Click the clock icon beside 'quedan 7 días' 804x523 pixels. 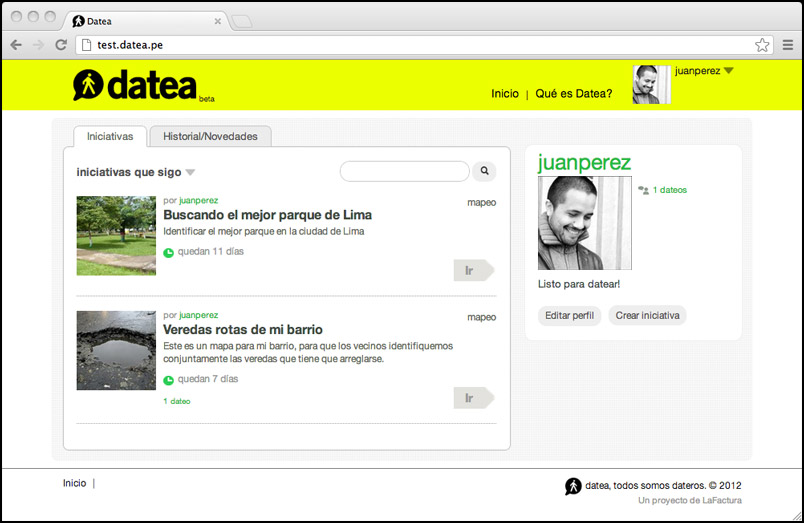(168, 380)
